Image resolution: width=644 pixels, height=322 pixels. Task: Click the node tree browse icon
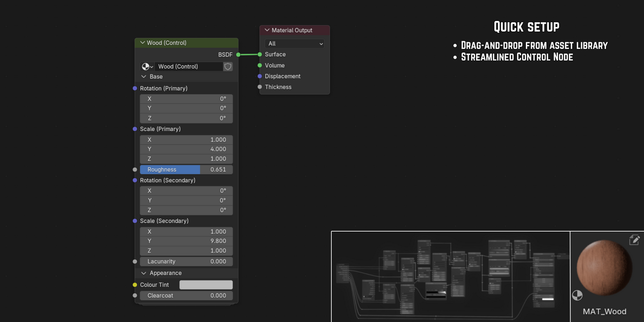tap(147, 67)
